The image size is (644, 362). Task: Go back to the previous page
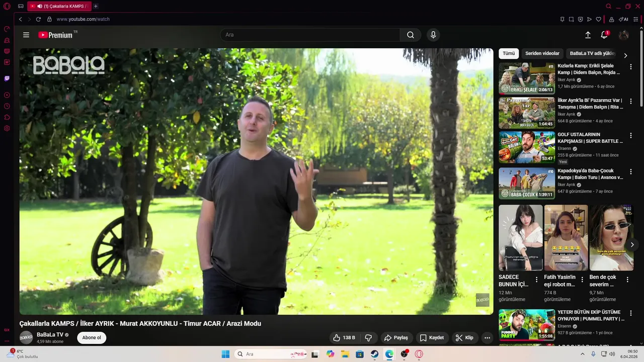point(20,19)
